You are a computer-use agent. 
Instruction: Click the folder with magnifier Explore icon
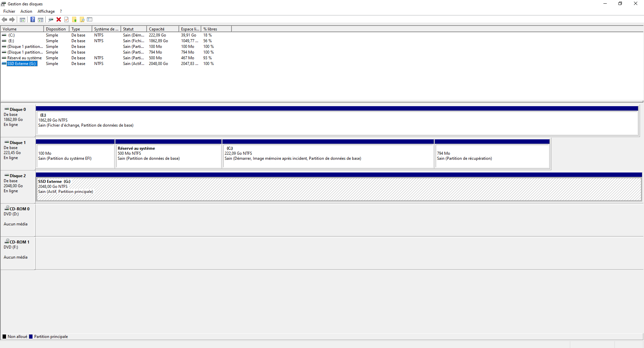tap(82, 20)
